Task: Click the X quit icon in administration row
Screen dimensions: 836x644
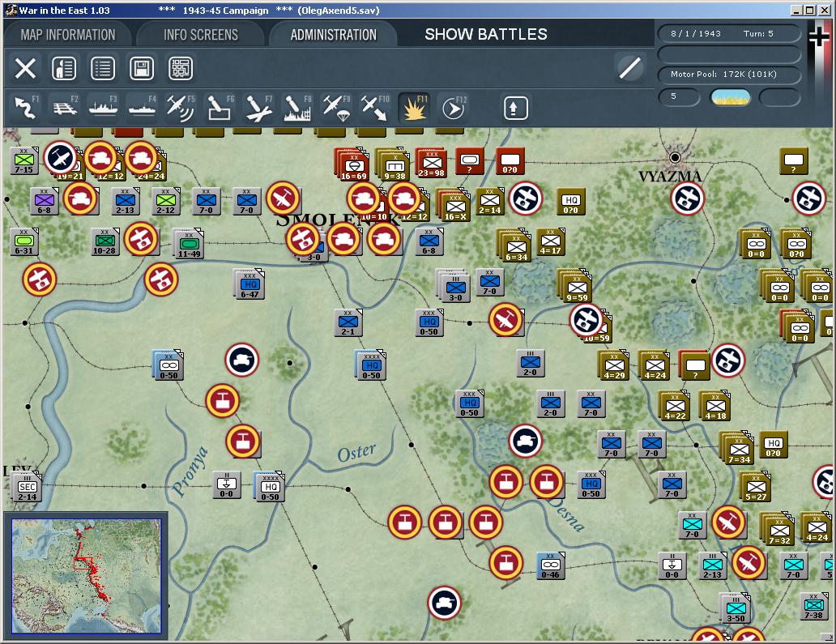Action: coord(25,68)
